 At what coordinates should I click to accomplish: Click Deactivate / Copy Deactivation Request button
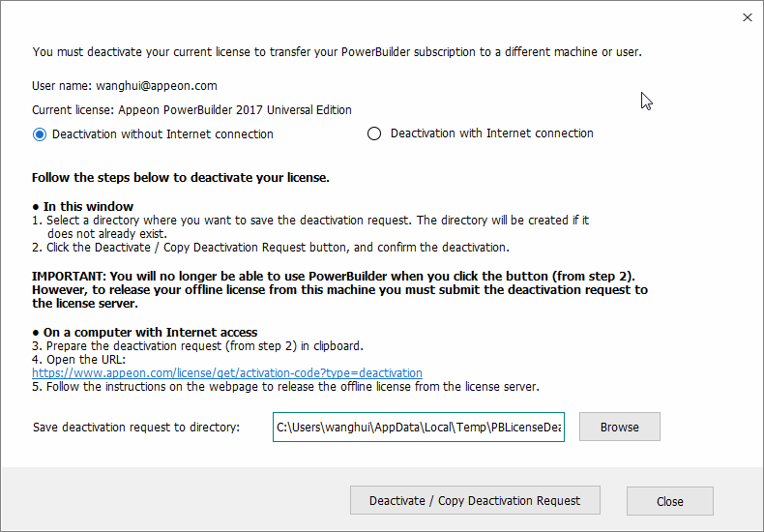(x=475, y=500)
